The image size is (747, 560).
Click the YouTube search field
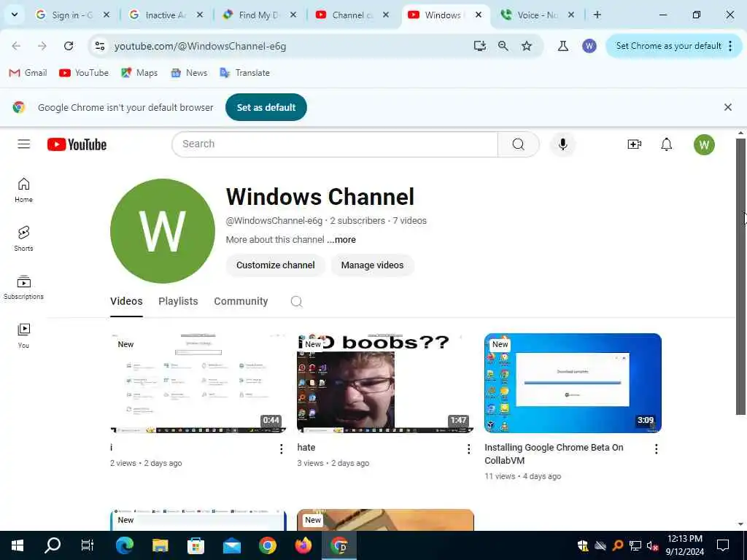coord(334,144)
